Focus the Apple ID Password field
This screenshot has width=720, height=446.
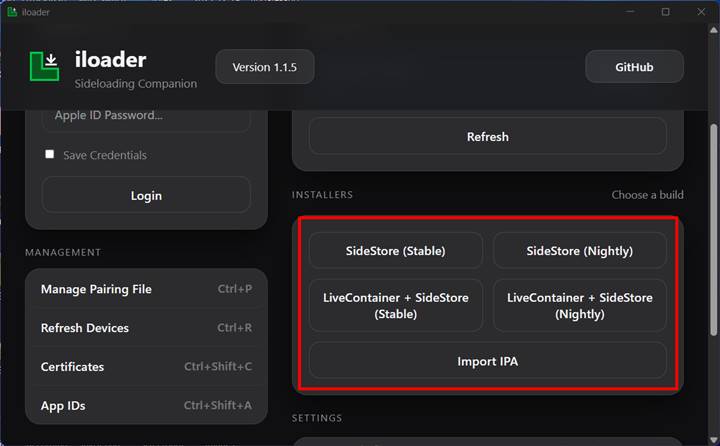[146, 120]
